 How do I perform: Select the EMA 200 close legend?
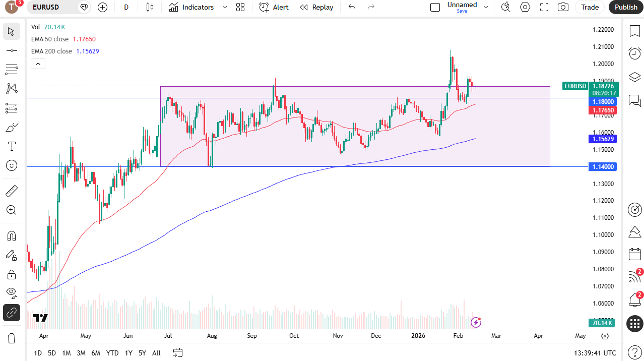click(x=51, y=51)
